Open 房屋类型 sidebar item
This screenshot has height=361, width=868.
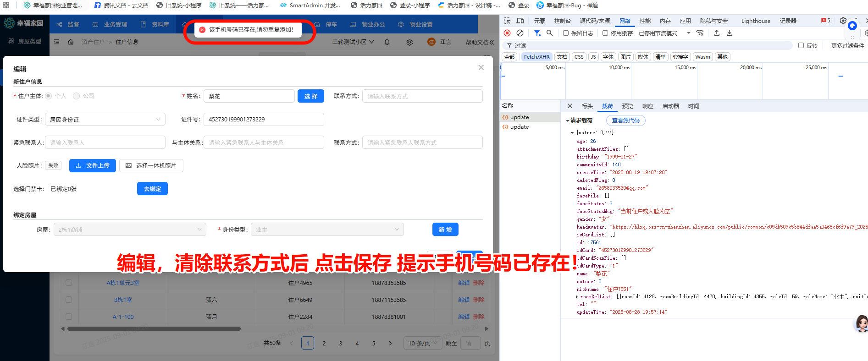(x=25, y=41)
